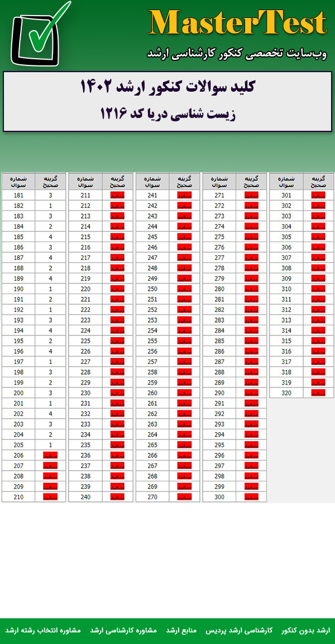Click the red locked answer beside question 240
The image size is (335, 644).
click(117, 497)
